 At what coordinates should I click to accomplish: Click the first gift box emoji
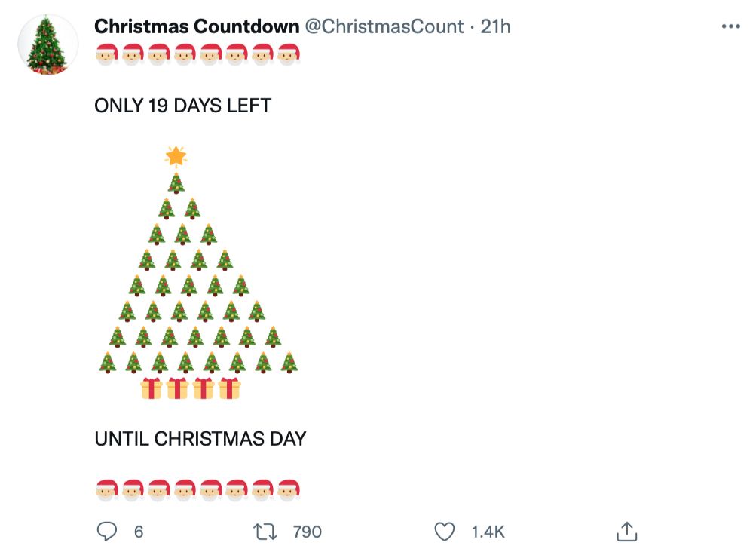(152, 388)
